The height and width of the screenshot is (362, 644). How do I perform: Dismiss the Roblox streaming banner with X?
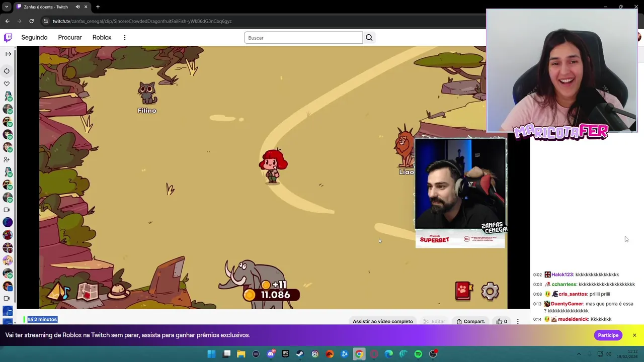point(634,335)
